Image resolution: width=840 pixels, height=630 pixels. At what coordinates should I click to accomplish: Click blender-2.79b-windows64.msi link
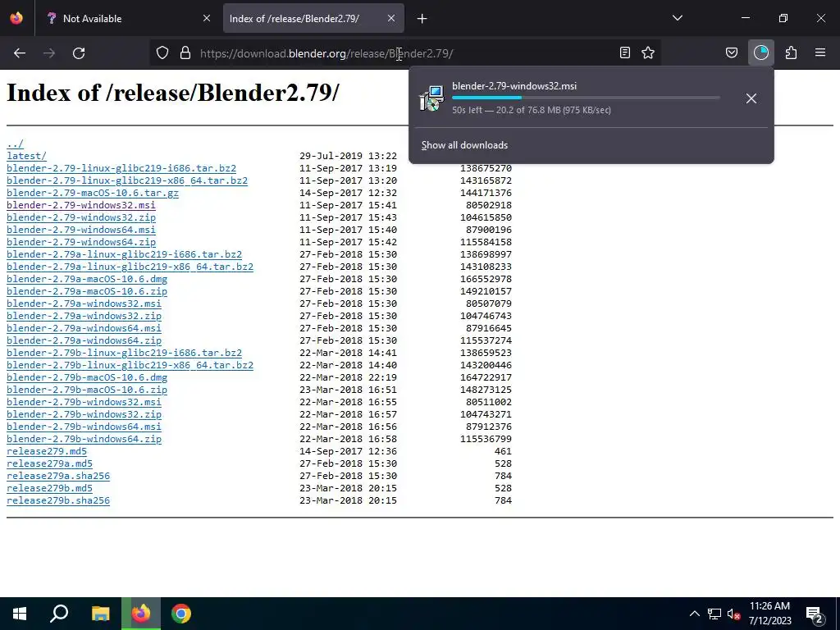point(84,427)
